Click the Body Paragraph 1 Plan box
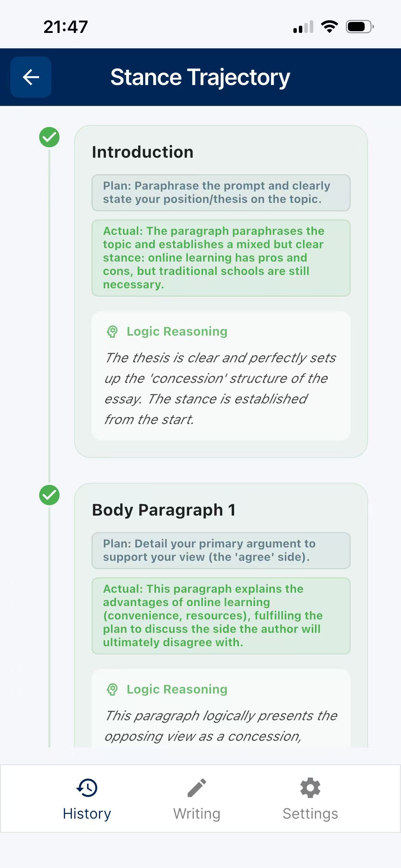This screenshot has height=868, width=401. point(221,551)
